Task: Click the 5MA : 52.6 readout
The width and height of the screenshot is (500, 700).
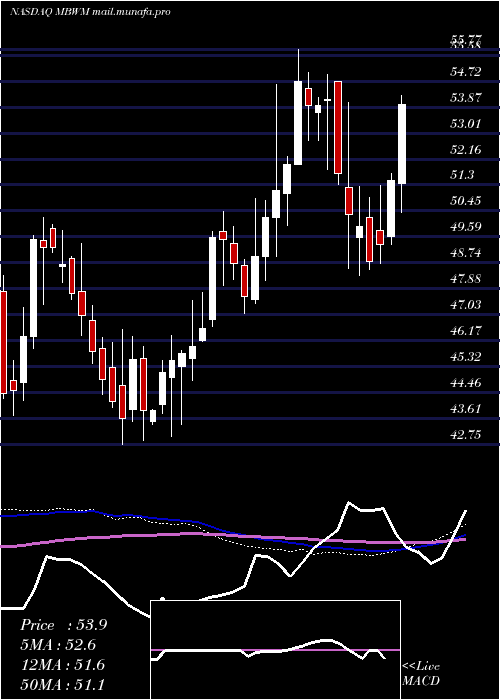Action: [x=58, y=645]
